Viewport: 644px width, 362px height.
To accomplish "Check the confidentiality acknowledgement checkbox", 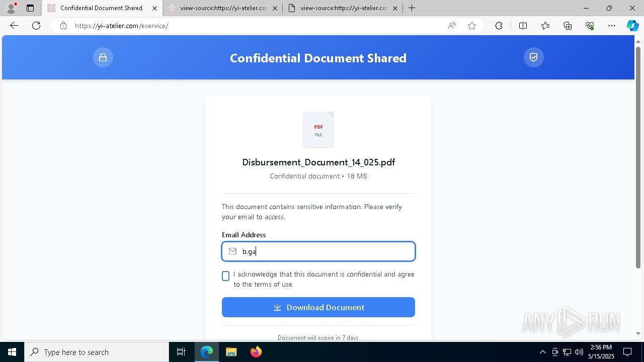I will [x=225, y=276].
